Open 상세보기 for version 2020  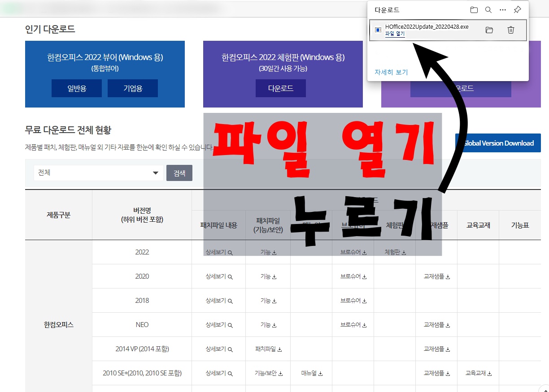[x=219, y=276]
